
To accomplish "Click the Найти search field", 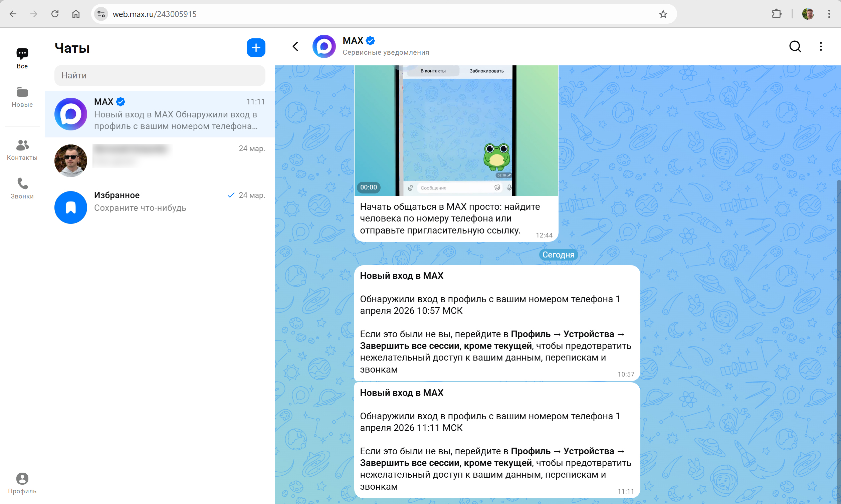I will pos(160,75).
